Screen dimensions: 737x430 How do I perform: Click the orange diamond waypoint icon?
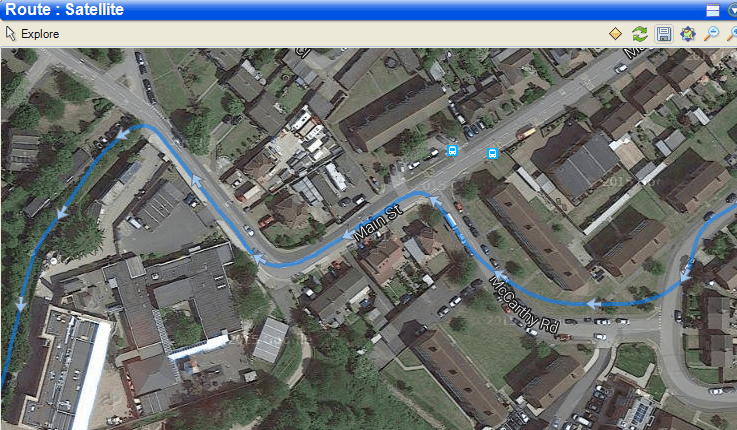(x=615, y=34)
